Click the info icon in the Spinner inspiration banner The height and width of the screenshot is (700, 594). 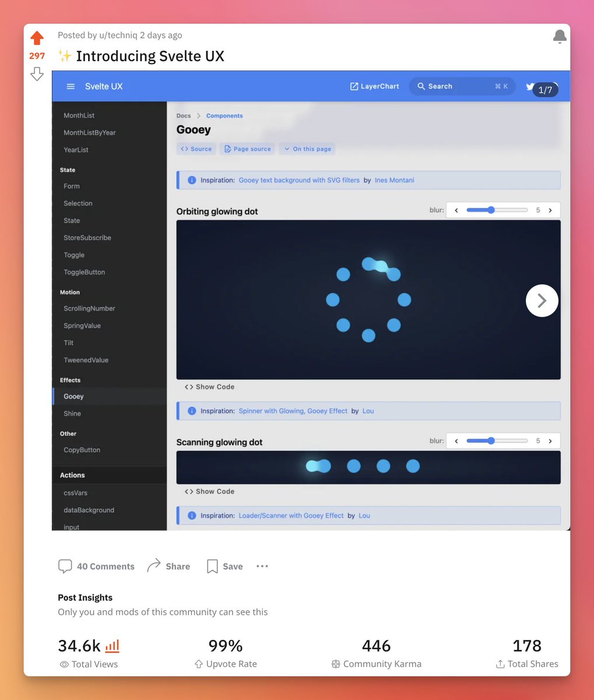(192, 411)
